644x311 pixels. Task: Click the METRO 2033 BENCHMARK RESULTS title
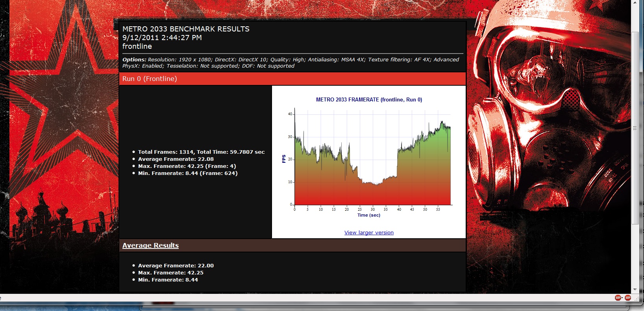point(186,29)
